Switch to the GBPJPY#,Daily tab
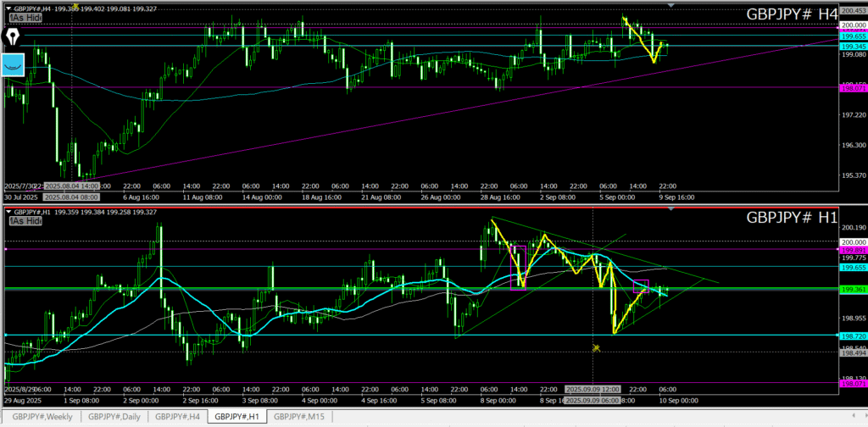 click(114, 417)
